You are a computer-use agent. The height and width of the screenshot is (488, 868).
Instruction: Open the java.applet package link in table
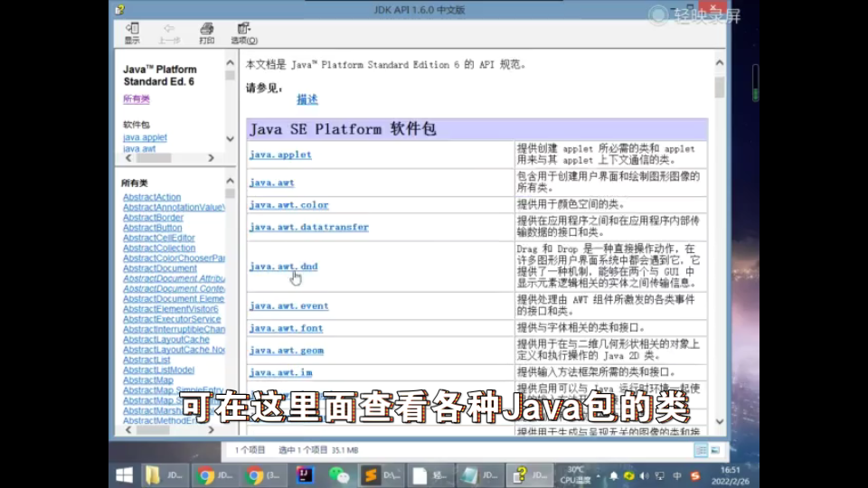pos(280,155)
